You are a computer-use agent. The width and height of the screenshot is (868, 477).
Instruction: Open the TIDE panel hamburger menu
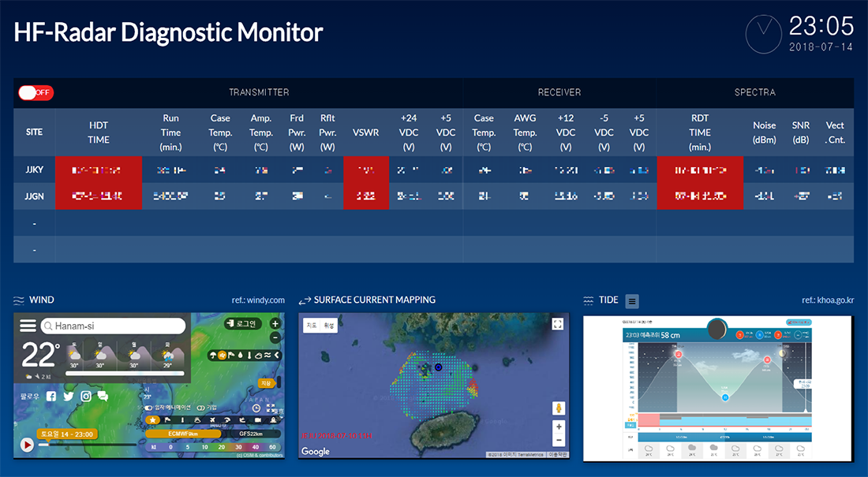click(x=631, y=301)
